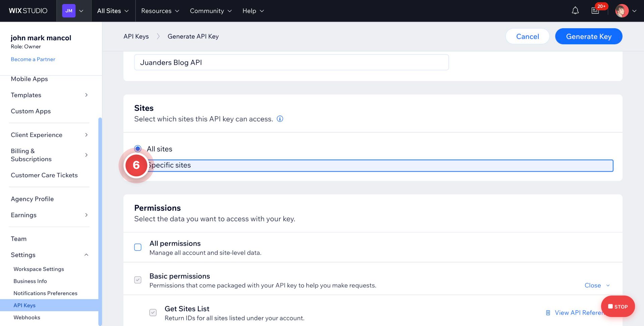Click the Permissions section heading

[x=157, y=208]
